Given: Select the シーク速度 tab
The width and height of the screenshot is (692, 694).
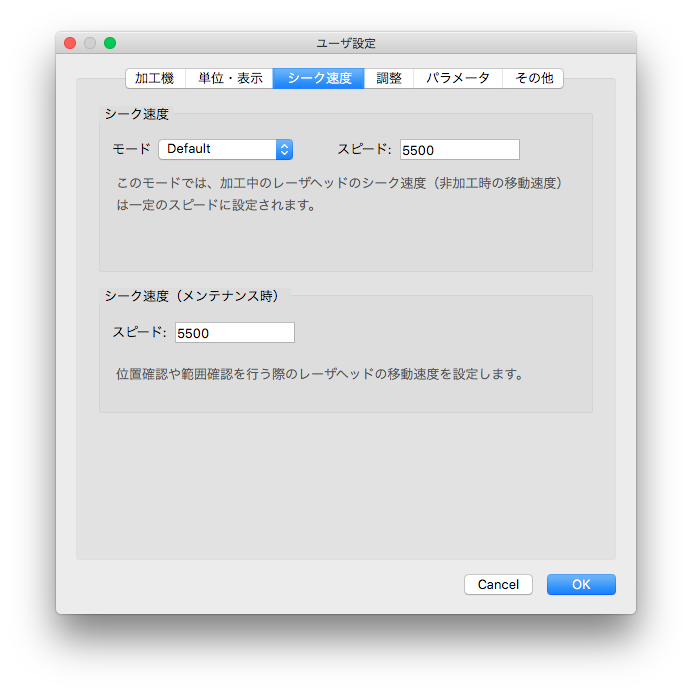Looking at the screenshot, I should click(x=319, y=78).
